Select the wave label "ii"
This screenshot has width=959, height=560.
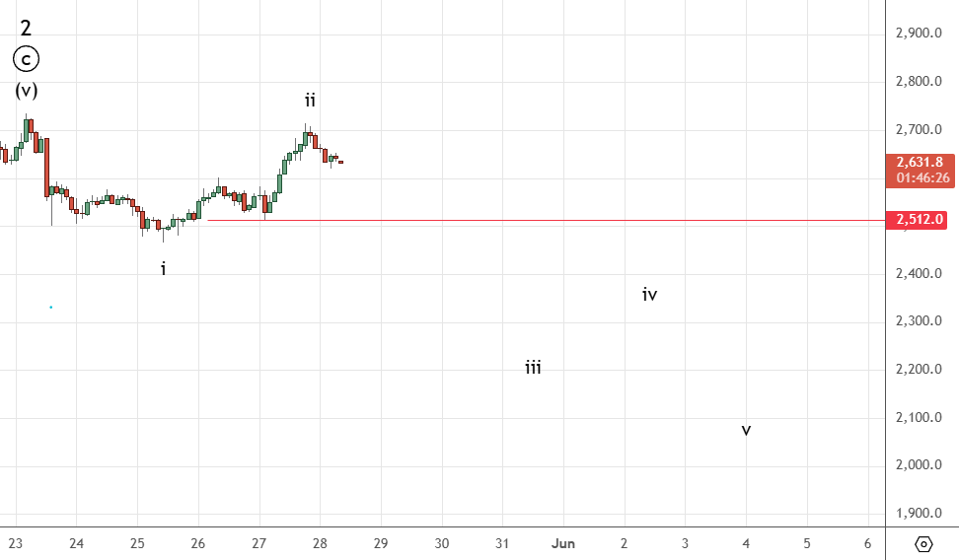pyautogui.click(x=310, y=100)
